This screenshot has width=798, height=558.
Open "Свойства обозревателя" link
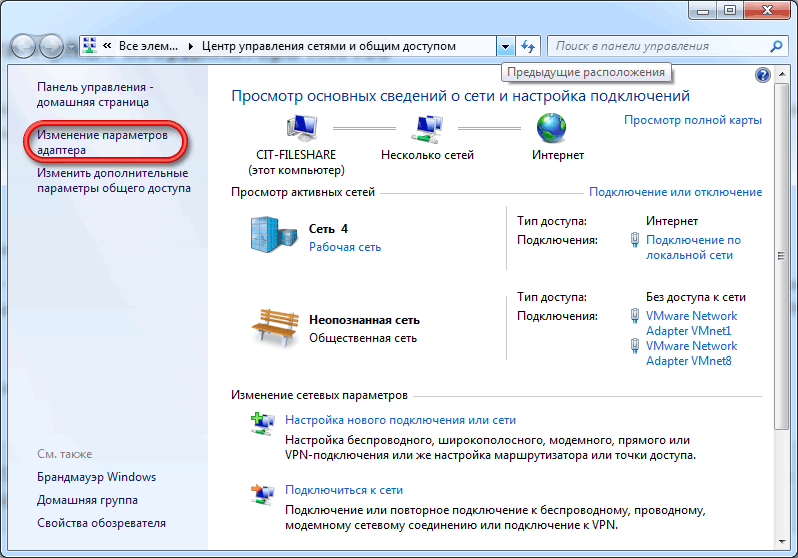pyautogui.click(x=101, y=523)
